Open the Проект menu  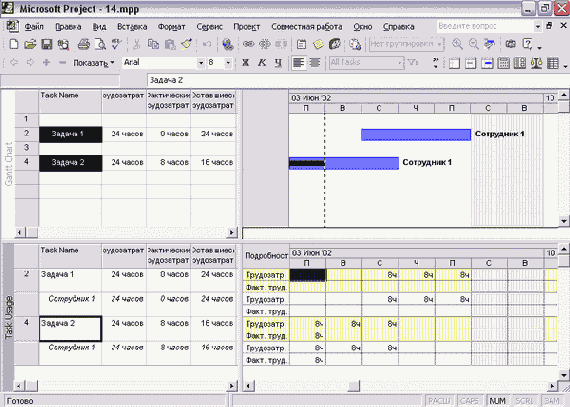click(x=247, y=27)
